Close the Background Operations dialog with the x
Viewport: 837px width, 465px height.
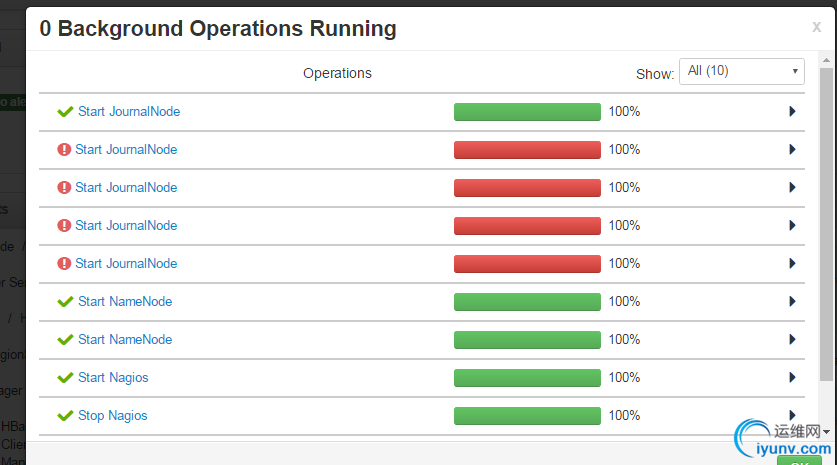point(816,28)
